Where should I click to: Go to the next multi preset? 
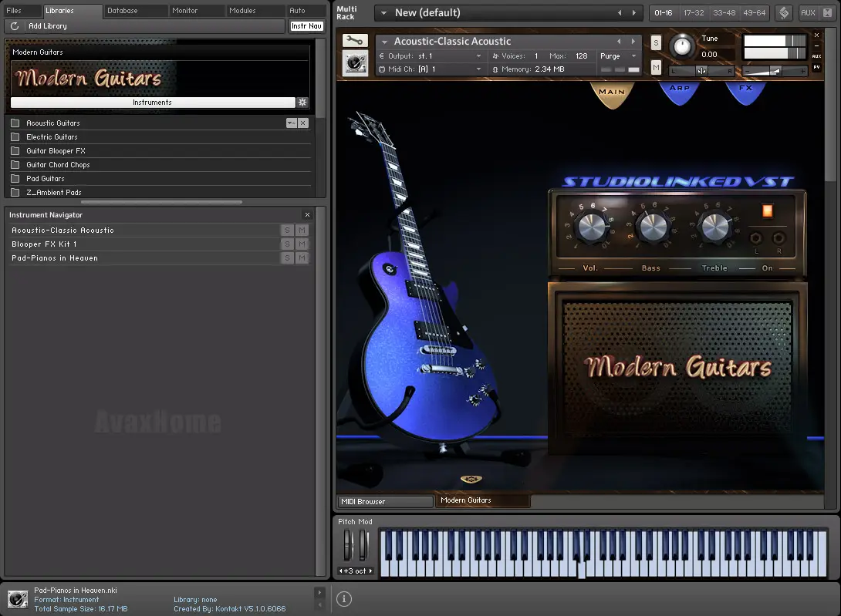[634, 13]
